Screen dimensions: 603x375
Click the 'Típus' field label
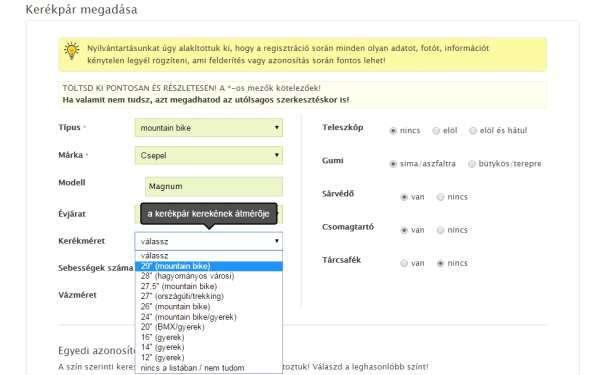pyautogui.click(x=69, y=127)
